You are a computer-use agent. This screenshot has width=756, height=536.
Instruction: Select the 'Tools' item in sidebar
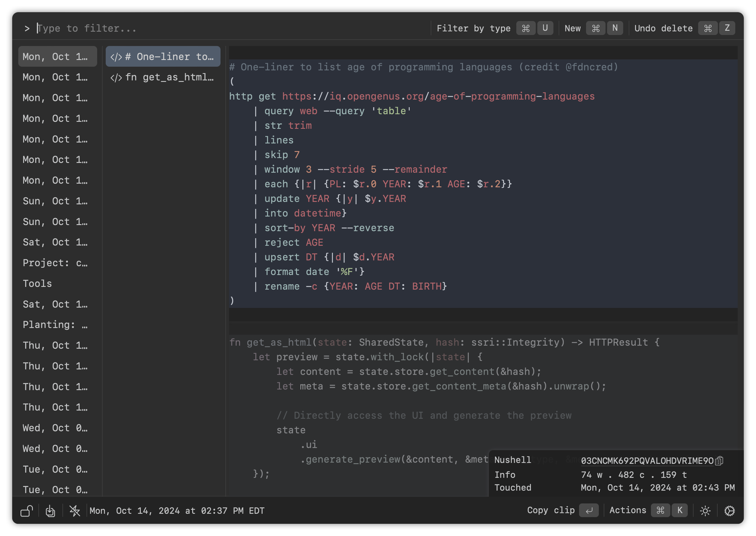37,283
